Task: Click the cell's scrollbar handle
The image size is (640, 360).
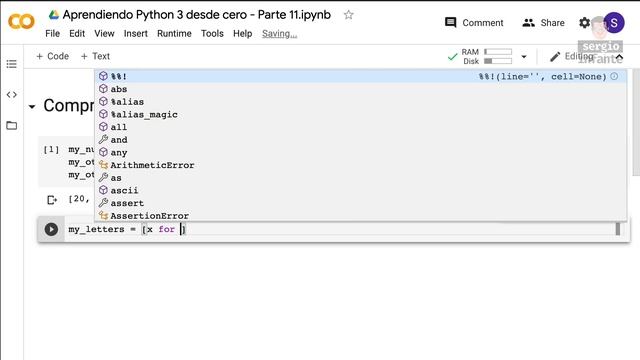Action: pos(618,229)
